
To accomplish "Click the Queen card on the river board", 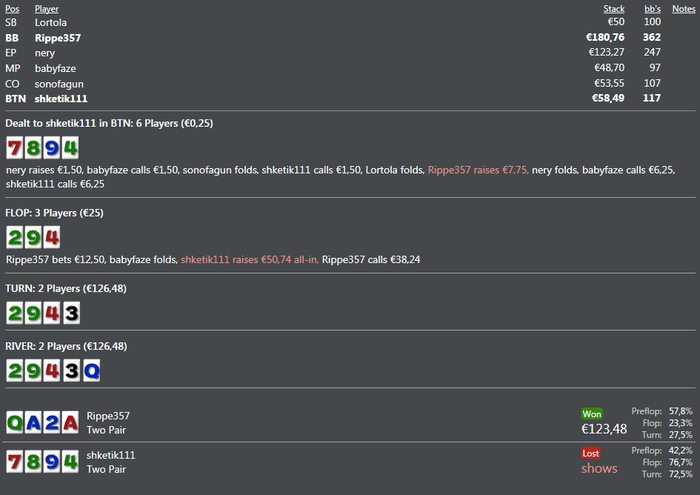I will 88,371.
